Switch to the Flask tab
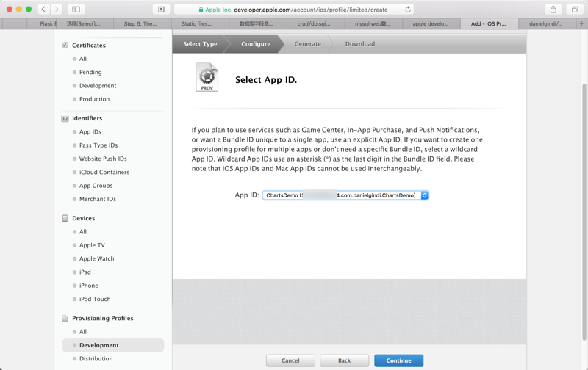Screen dimensions: 588x370 tap(42, 23)
